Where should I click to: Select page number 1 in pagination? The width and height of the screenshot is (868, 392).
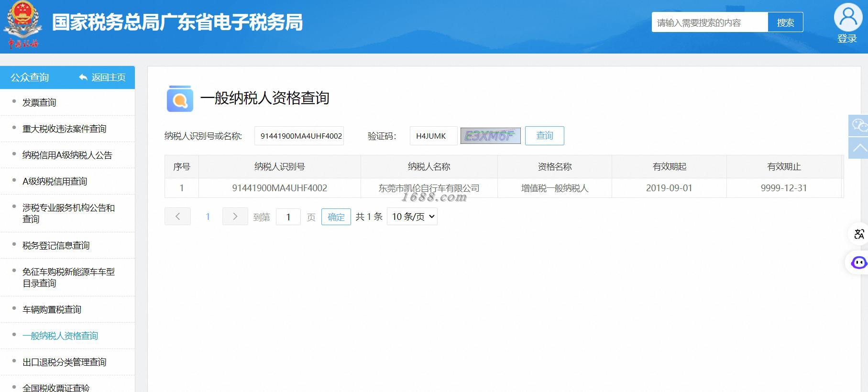pos(208,217)
